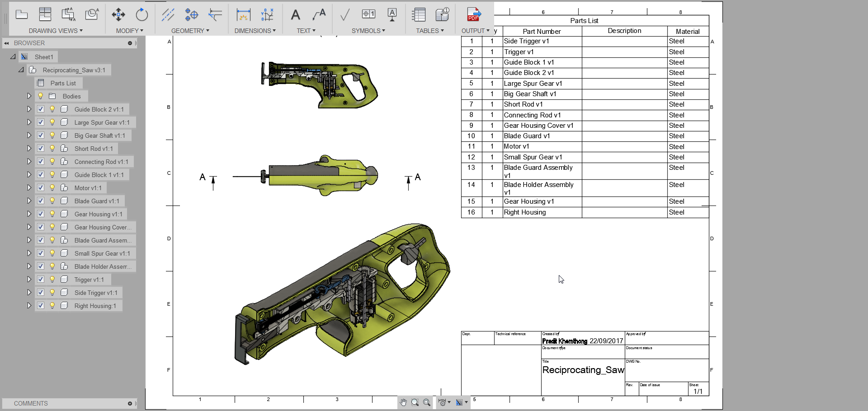868x411 pixels.
Task: Insert a Balloon from Tables group
Action: 442,15
